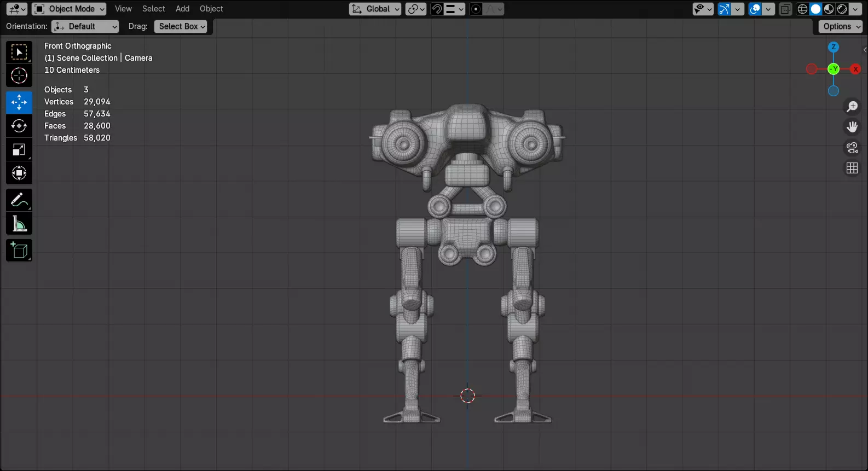Select the robot mesh model
The height and width of the screenshot is (471, 868).
click(x=467, y=263)
